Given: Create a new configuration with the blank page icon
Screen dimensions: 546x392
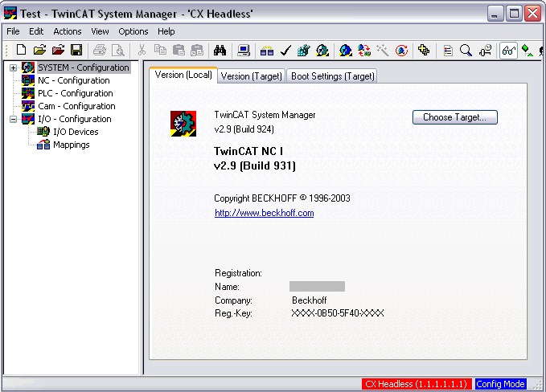Looking at the screenshot, I should click(21, 51).
